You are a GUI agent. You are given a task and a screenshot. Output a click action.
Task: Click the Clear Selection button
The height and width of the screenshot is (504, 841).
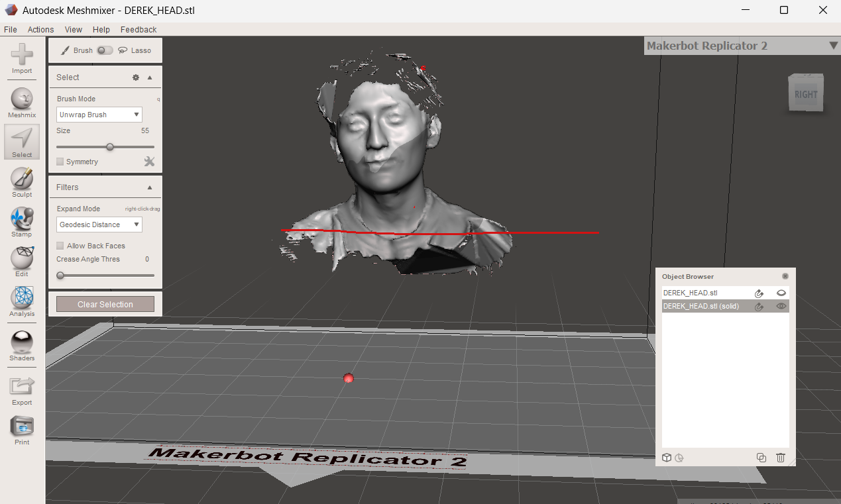pyautogui.click(x=105, y=304)
